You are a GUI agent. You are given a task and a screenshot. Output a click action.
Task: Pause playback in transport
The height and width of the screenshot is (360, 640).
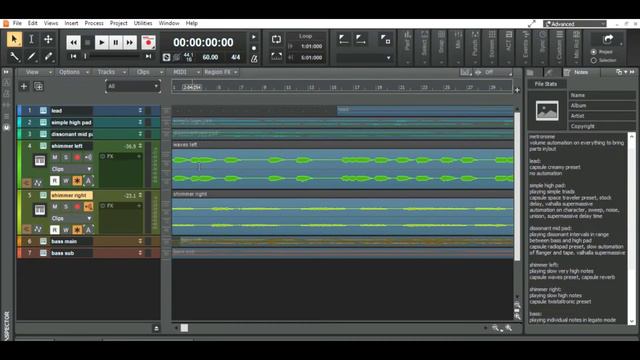pos(116,42)
